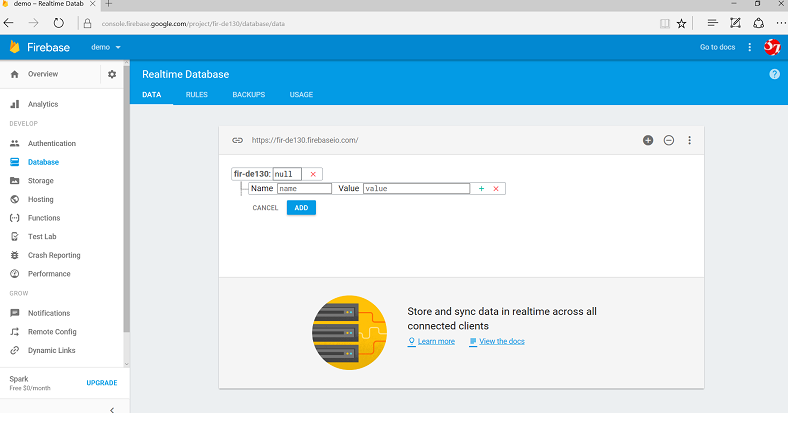Open a new browser tab
Screen dimensions: 800x430
click(108, 4)
